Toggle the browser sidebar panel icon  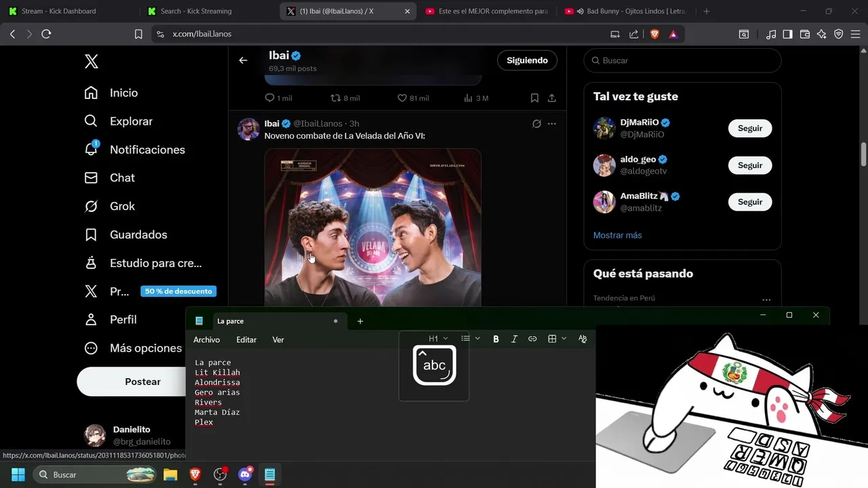(x=787, y=34)
